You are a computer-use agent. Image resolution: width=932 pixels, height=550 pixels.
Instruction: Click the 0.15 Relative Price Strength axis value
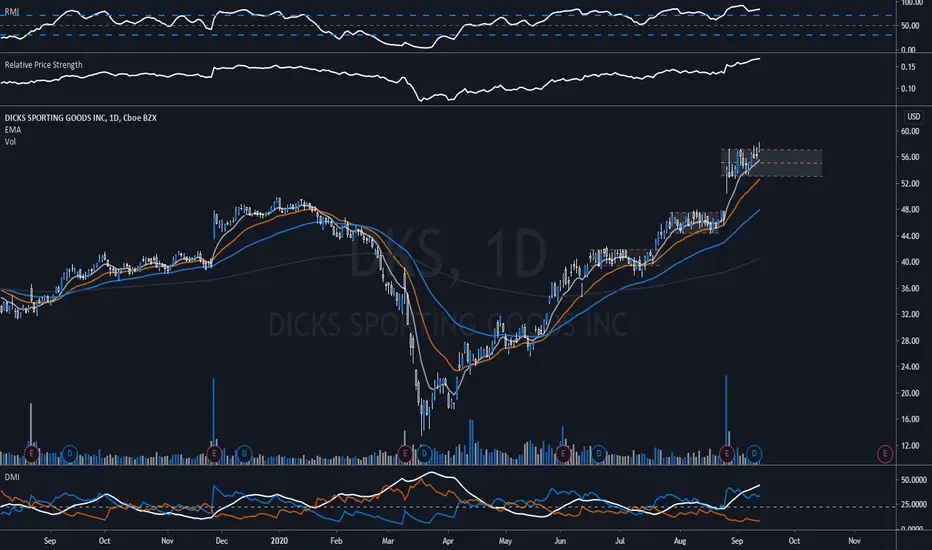pos(908,67)
